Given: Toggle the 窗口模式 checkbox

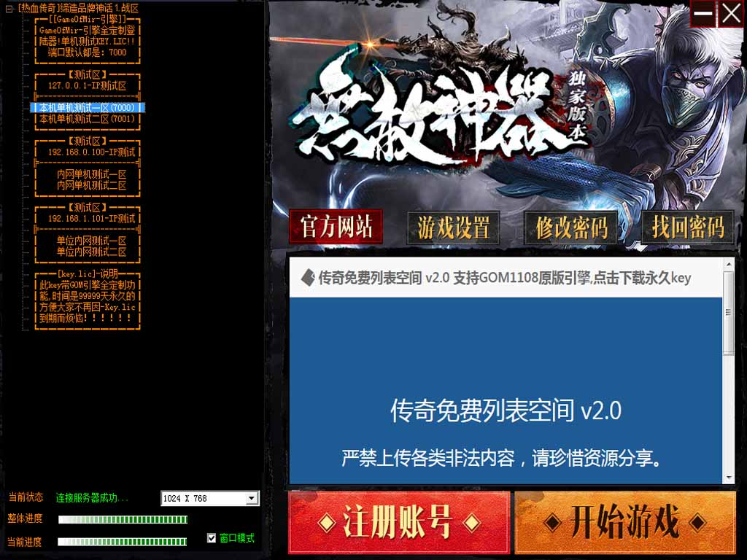Looking at the screenshot, I should pos(212,537).
